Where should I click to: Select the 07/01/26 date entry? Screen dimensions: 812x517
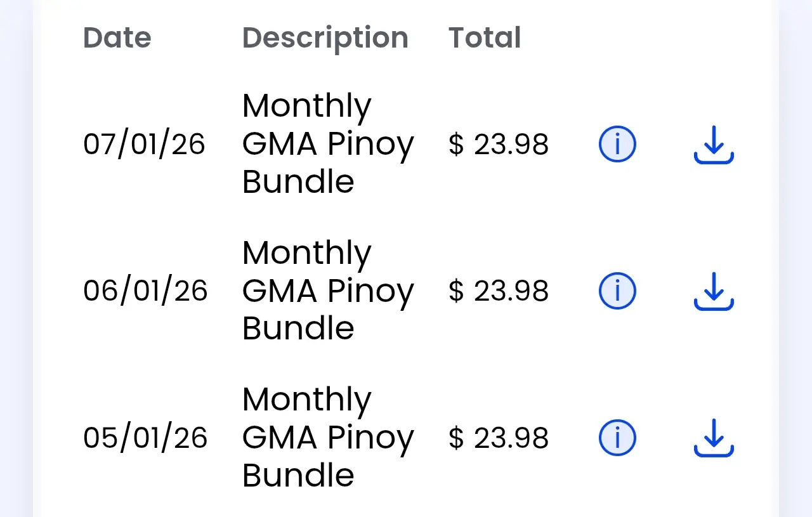(x=144, y=144)
